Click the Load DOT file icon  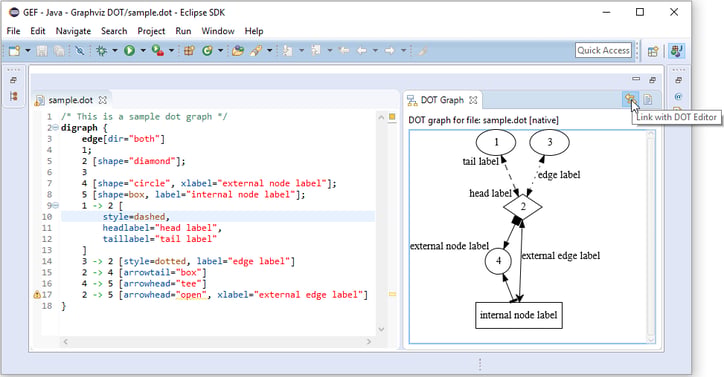[x=648, y=99]
